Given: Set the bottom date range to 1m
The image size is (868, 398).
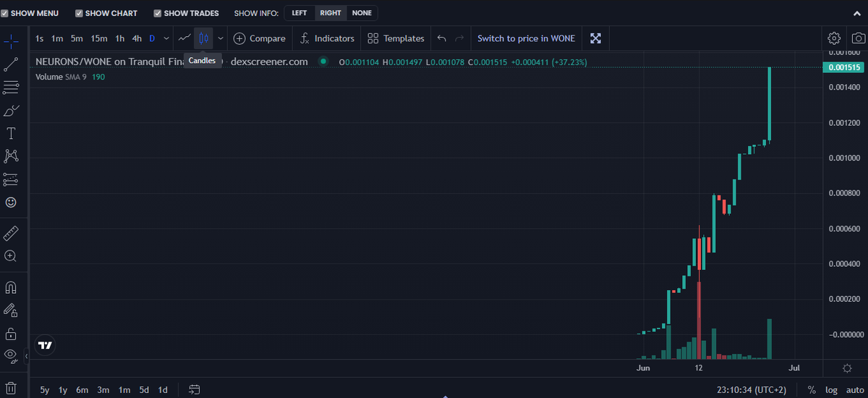Looking at the screenshot, I should coord(124,390).
